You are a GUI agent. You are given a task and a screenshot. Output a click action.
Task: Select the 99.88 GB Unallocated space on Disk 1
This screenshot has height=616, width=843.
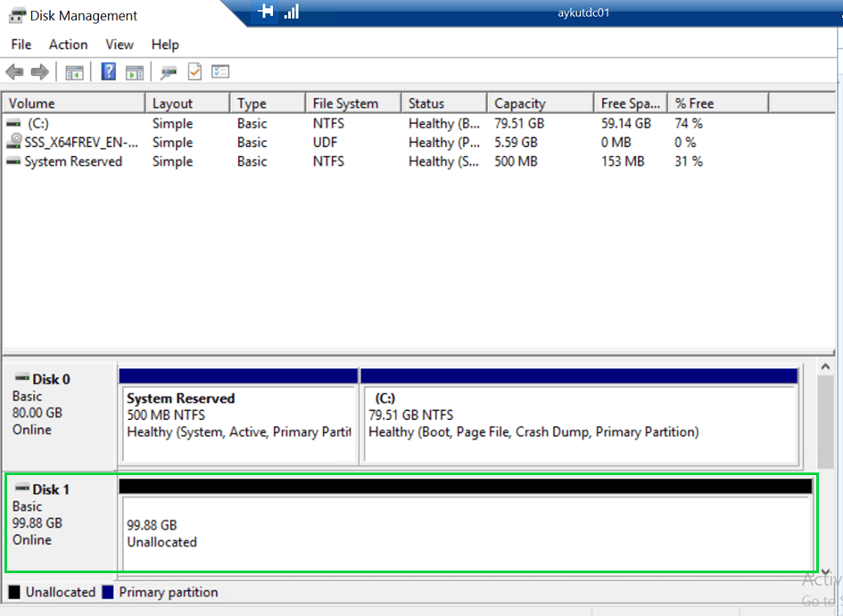(466, 533)
